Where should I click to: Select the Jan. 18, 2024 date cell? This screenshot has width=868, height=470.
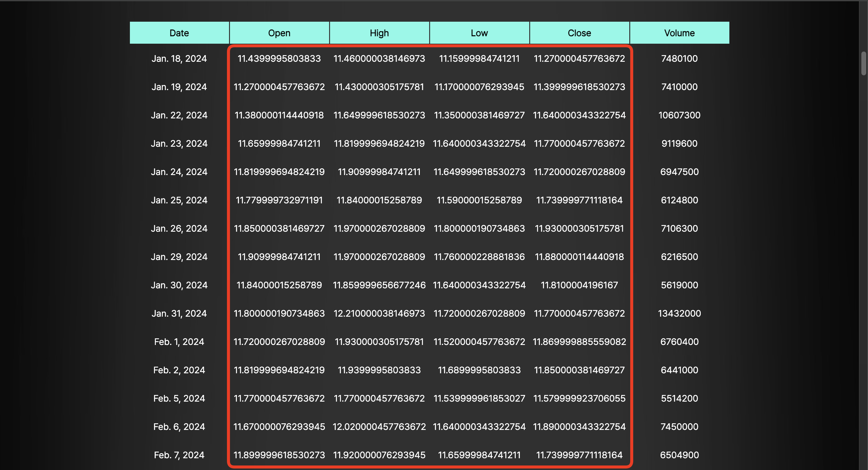click(x=179, y=59)
